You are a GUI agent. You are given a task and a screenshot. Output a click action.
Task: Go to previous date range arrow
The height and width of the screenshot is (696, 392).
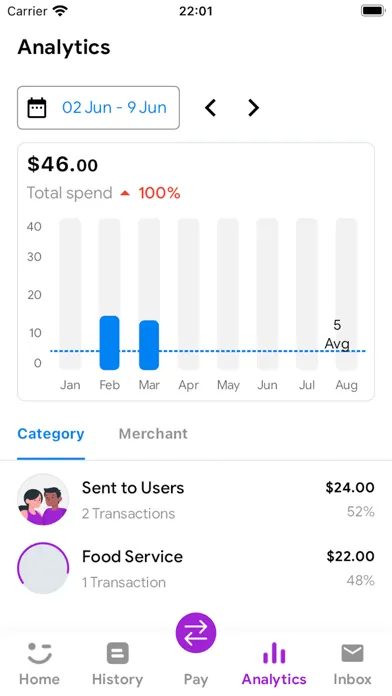pos(210,107)
